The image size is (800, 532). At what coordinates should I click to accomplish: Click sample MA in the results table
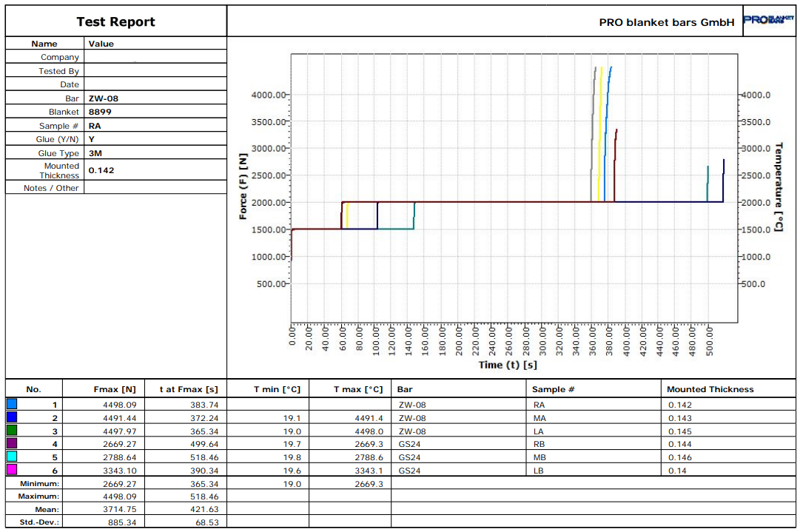click(x=540, y=418)
